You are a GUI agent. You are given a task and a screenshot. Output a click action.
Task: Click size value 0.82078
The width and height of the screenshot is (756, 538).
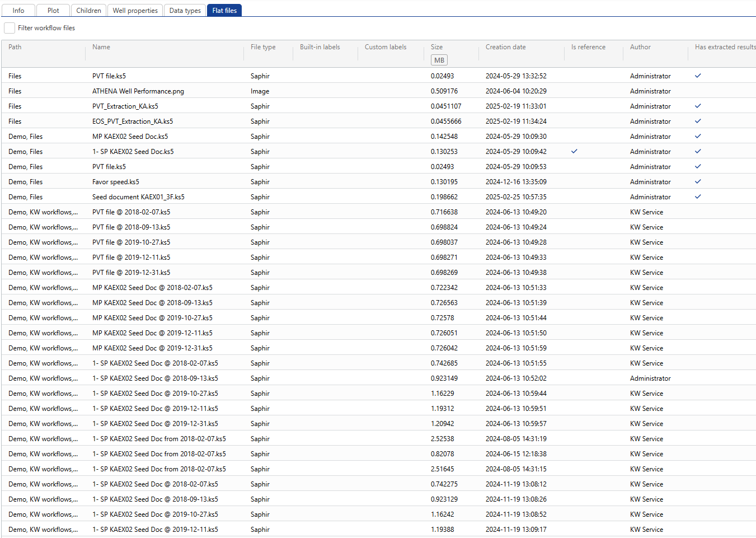coord(443,454)
